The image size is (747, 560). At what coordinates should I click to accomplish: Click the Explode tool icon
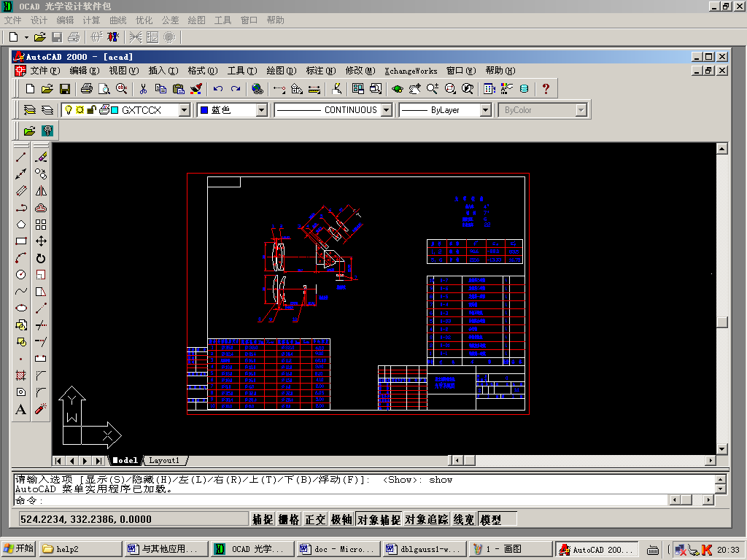pyautogui.click(x=41, y=409)
